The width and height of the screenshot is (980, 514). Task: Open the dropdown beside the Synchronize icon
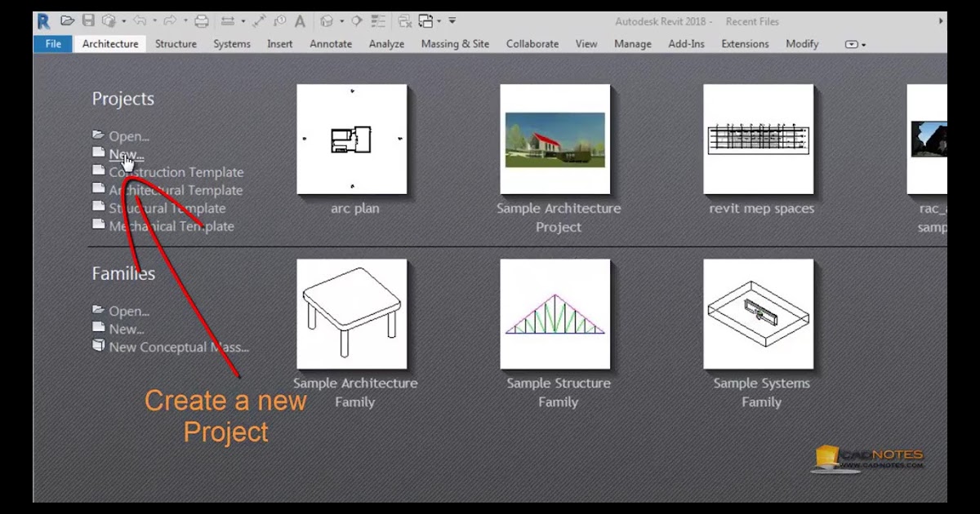point(123,21)
